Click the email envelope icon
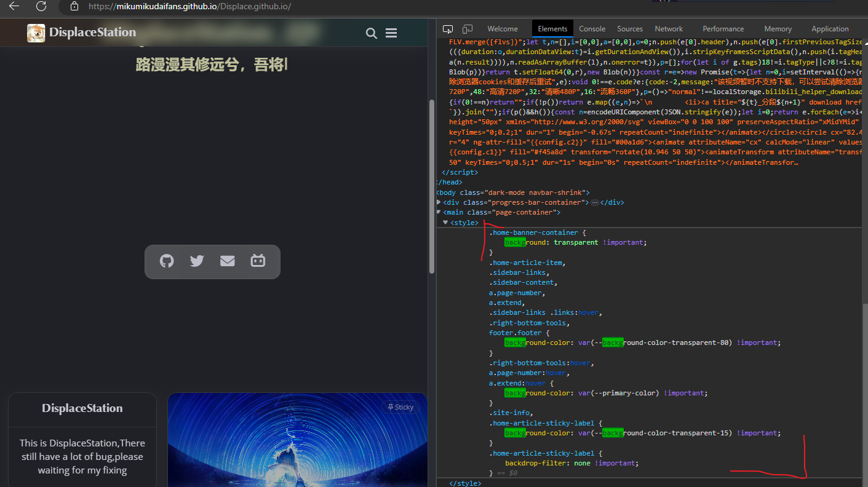 click(228, 261)
